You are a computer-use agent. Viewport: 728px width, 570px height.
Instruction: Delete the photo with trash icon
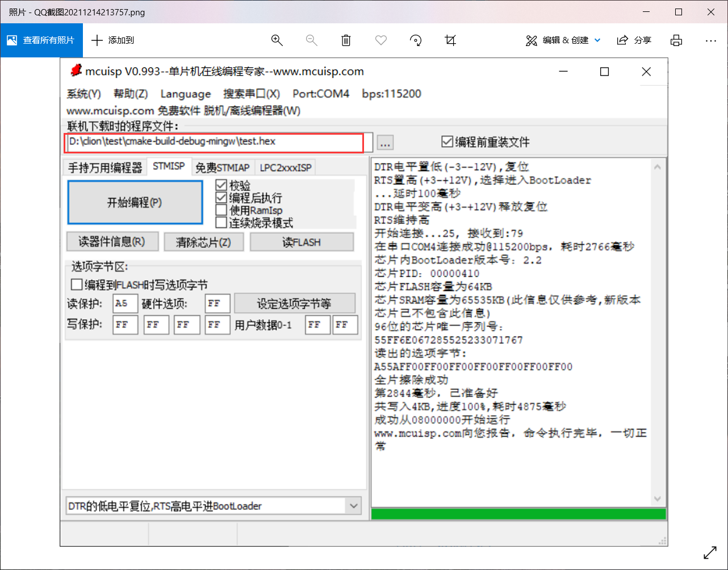pos(346,40)
